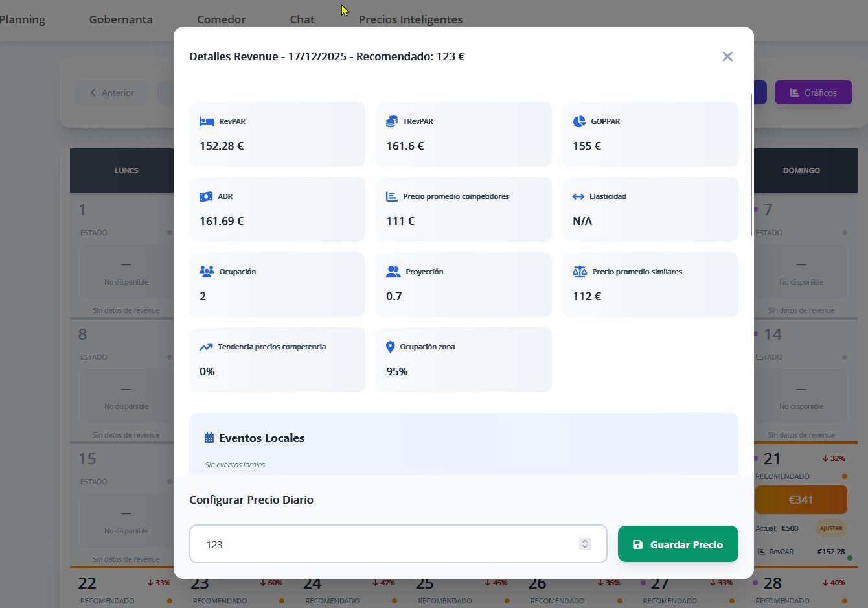The width and height of the screenshot is (868, 608).
Task: Click the GOPPAR pie chart icon
Action: (579, 121)
